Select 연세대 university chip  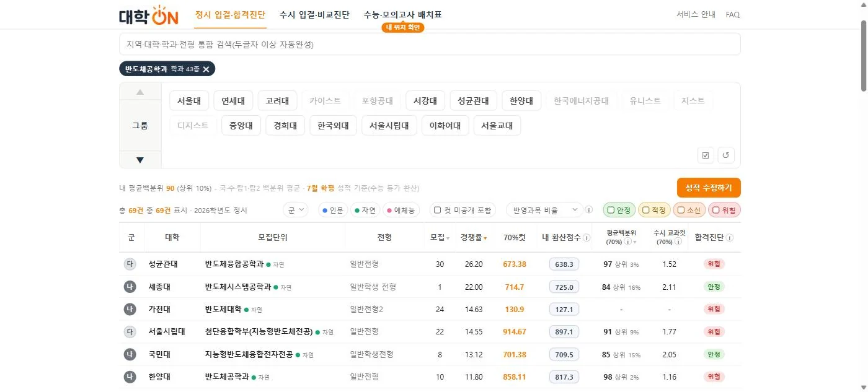tap(233, 100)
